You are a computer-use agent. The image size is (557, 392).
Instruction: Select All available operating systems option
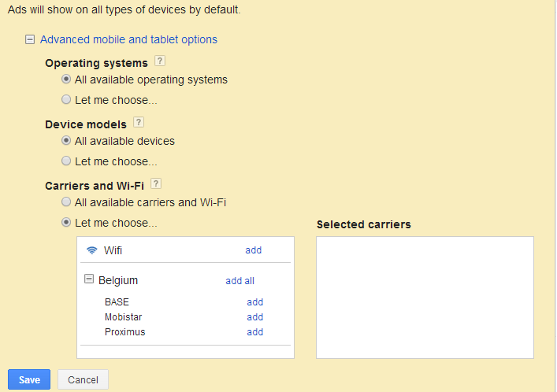tap(66, 80)
